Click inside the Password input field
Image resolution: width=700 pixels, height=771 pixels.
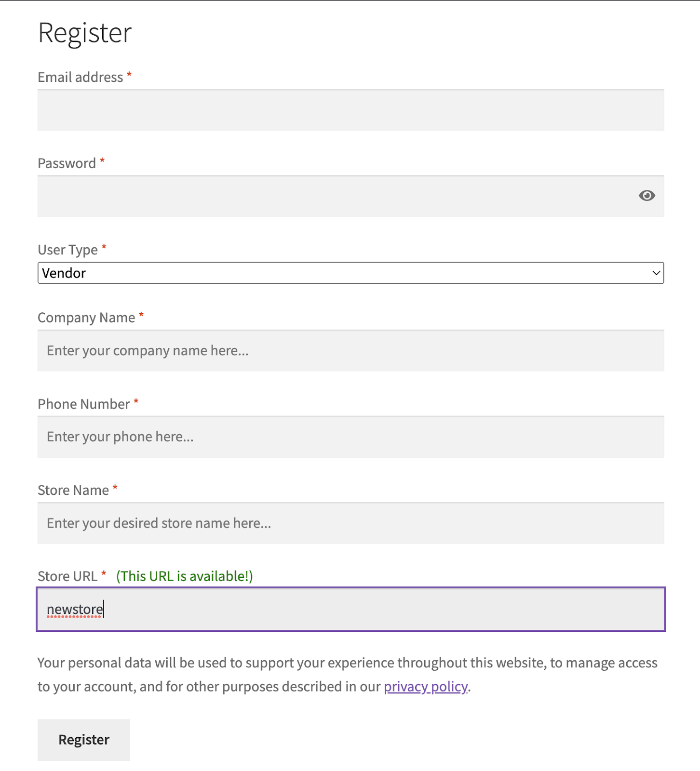pos(333,196)
